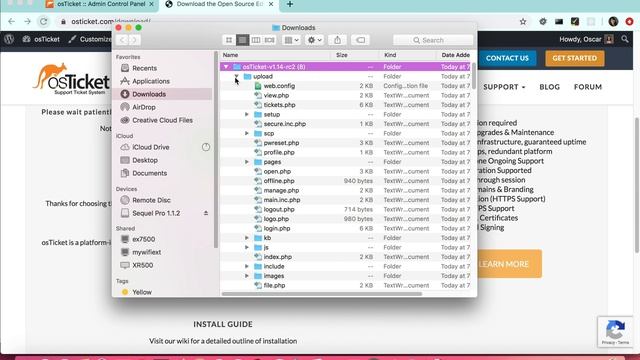Click the Finder edit tags icon

[x=360, y=40]
